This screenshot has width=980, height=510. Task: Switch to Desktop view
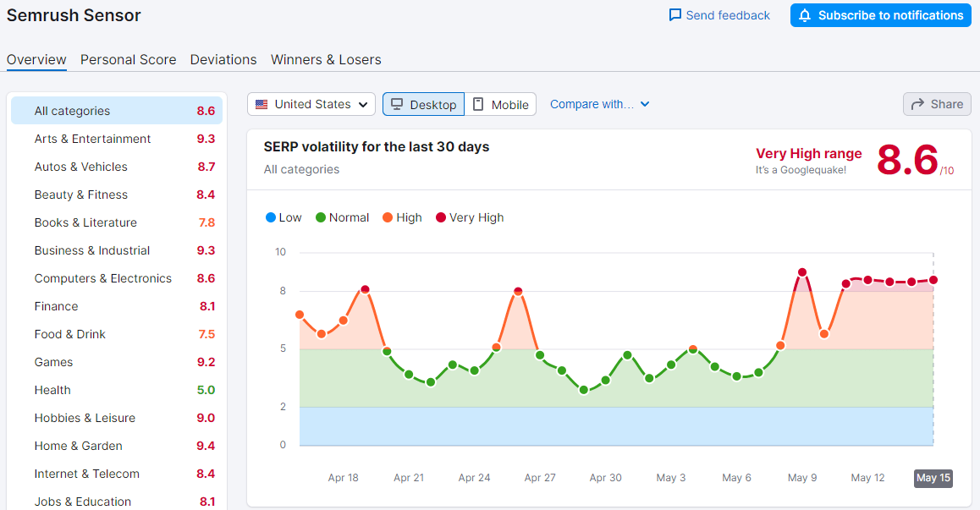pyautogui.click(x=424, y=104)
